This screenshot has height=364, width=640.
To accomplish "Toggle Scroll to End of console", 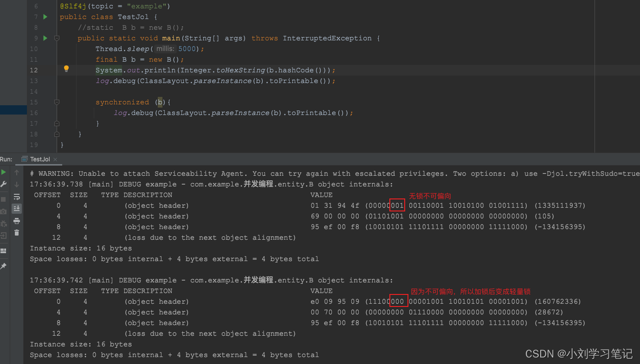I will click(17, 209).
